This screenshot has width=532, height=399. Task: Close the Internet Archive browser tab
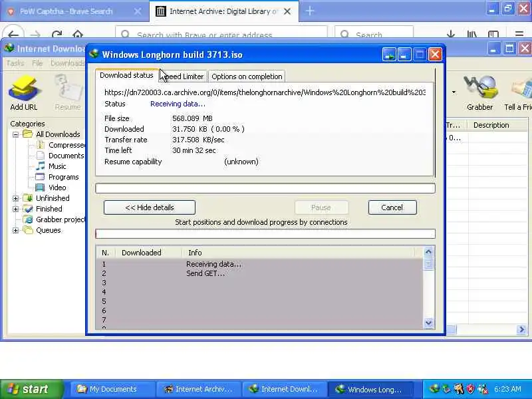[287, 11]
